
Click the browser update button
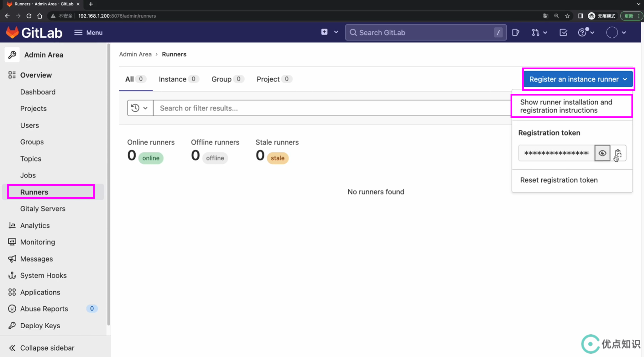coord(631,16)
